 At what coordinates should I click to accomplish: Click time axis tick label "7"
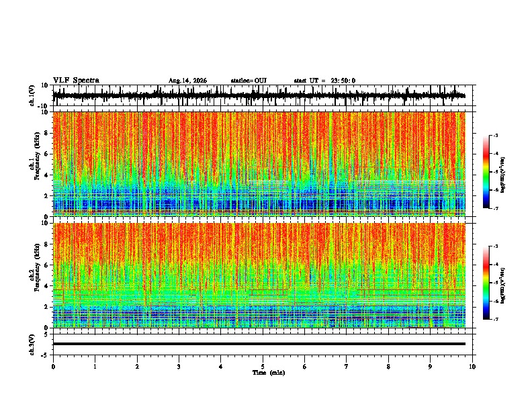347,367
